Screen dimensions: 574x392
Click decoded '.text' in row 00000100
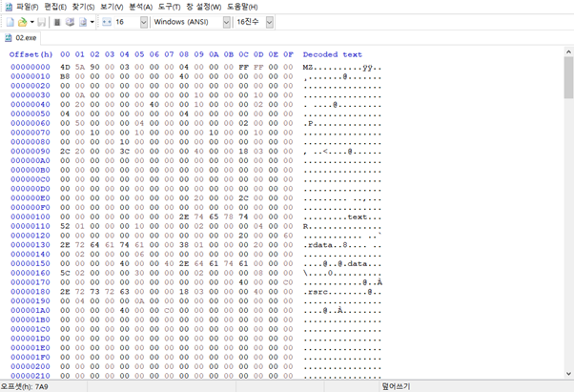click(x=355, y=217)
